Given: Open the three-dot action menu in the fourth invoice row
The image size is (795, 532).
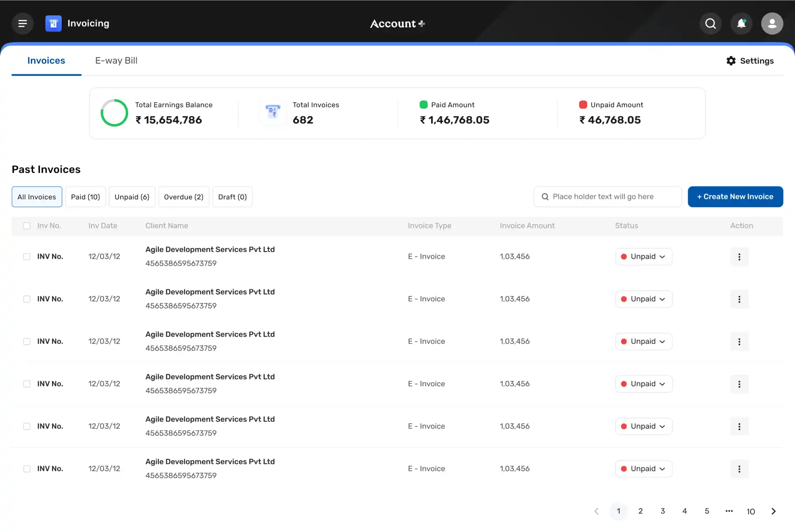Looking at the screenshot, I should pos(739,384).
